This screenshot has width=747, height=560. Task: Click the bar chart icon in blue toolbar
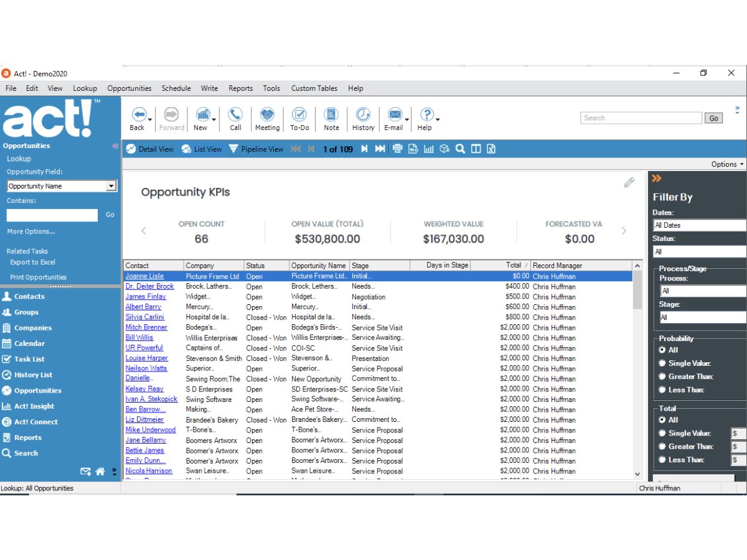[428, 149]
